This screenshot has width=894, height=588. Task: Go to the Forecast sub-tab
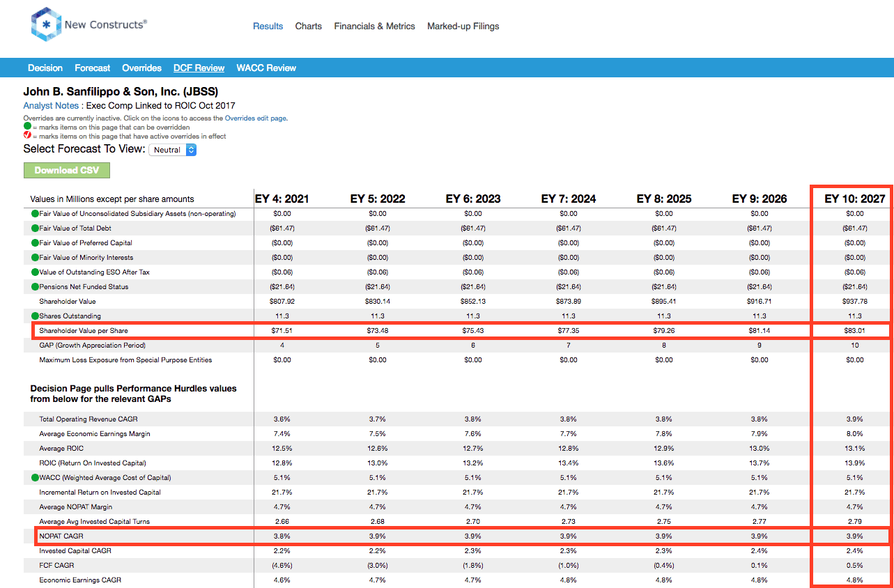[93, 68]
